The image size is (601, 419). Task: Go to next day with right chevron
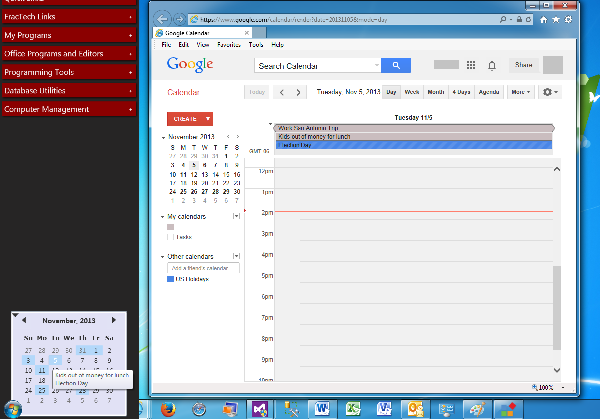[x=298, y=92]
